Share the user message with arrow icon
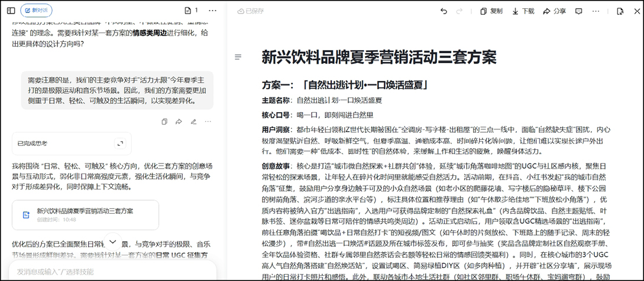The height and width of the screenshot is (281, 644). coord(179,122)
